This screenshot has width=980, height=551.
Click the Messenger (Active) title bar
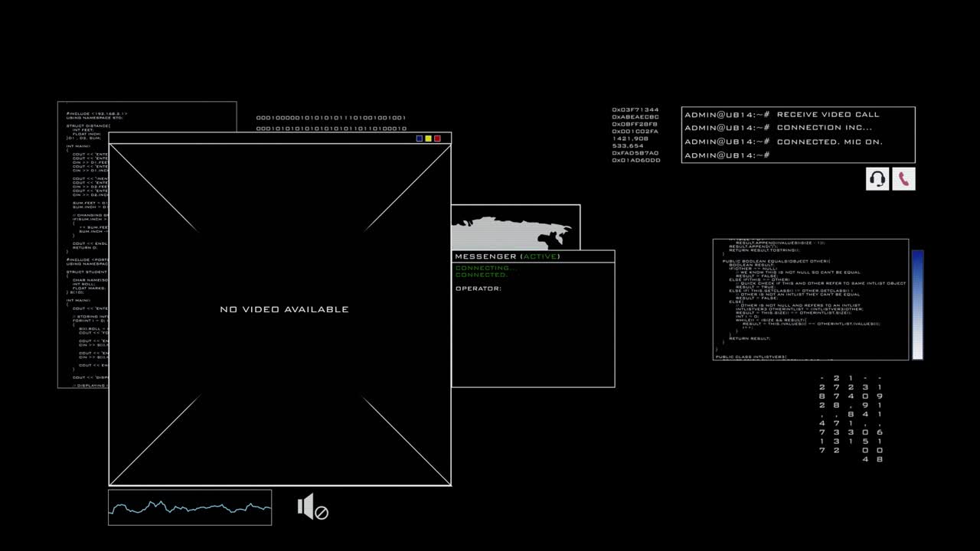click(533, 256)
